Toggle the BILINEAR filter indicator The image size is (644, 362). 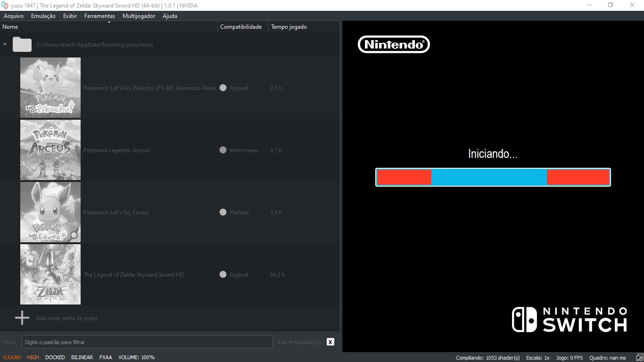tap(82, 357)
